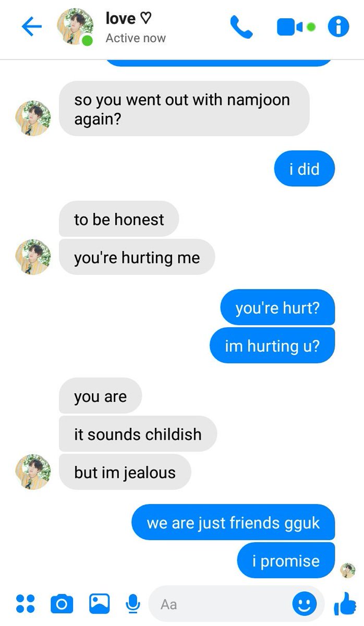
Task: Open the profile picture in the header
Action: 75,26
